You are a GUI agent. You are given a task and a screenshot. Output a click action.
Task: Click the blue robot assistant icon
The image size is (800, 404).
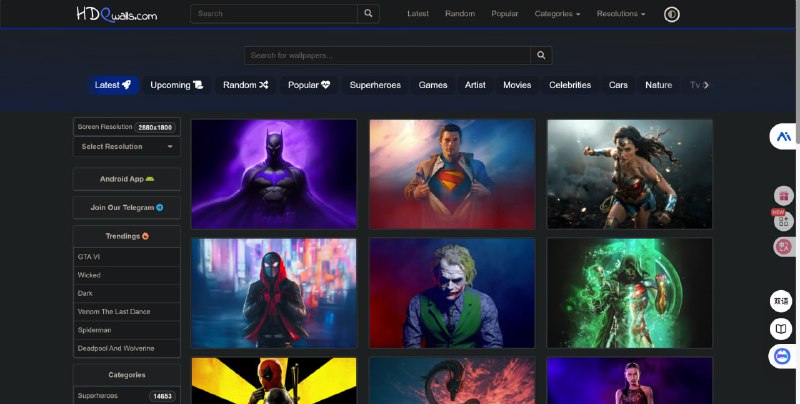pyautogui.click(x=783, y=356)
